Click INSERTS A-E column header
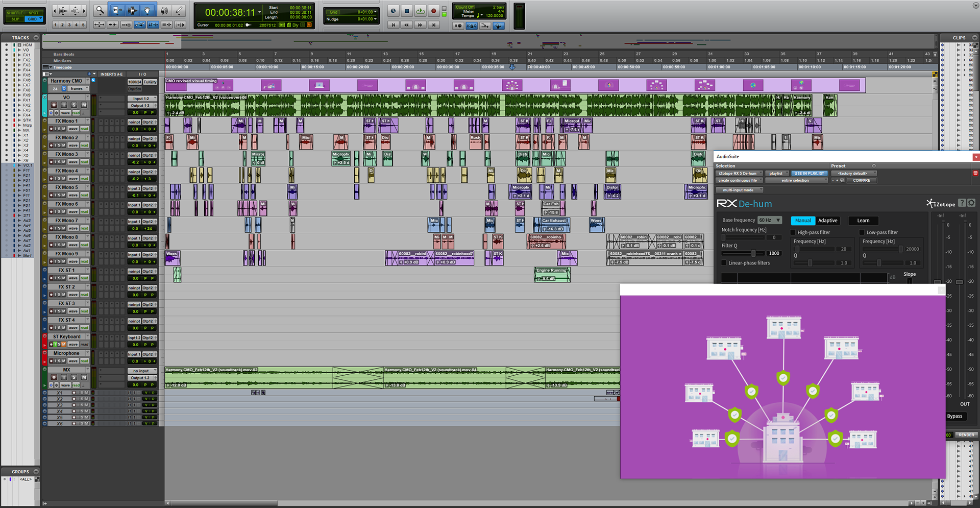The width and height of the screenshot is (980, 508). 111,74
